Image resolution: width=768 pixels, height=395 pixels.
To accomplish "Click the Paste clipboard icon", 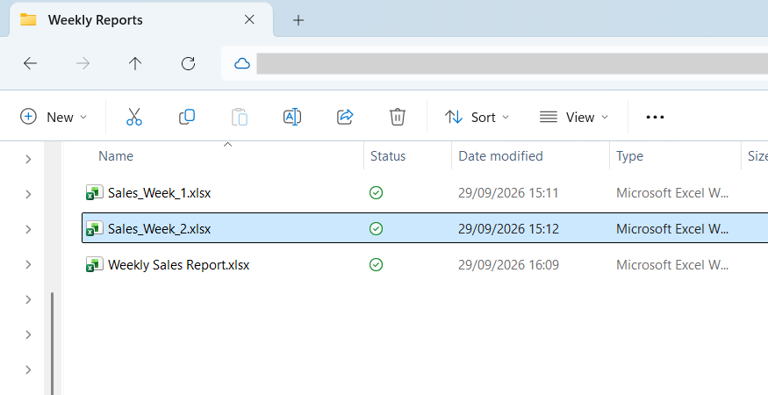I will [x=240, y=117].
